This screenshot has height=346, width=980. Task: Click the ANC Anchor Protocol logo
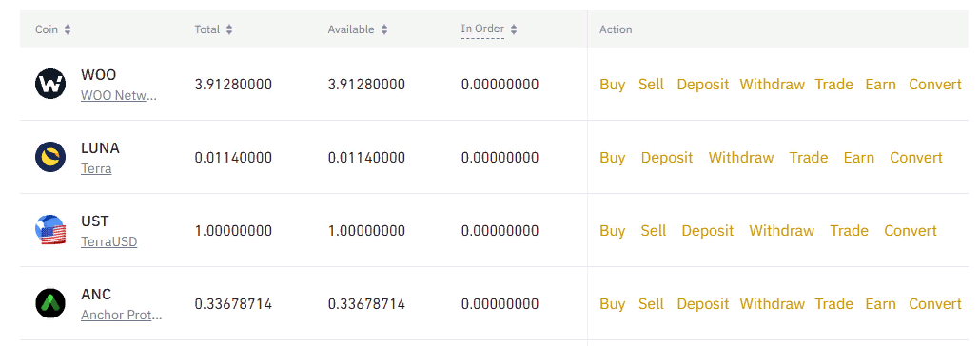(50, 303)
